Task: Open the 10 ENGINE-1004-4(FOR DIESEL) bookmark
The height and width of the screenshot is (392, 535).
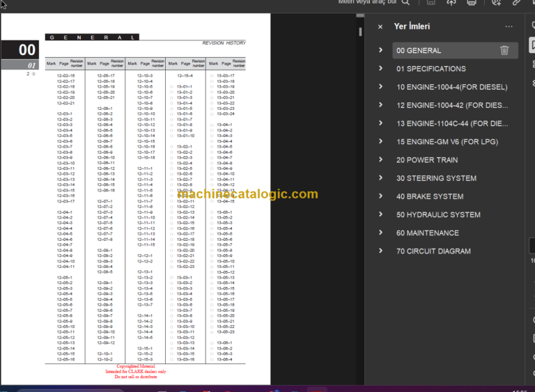Action: 451,87
